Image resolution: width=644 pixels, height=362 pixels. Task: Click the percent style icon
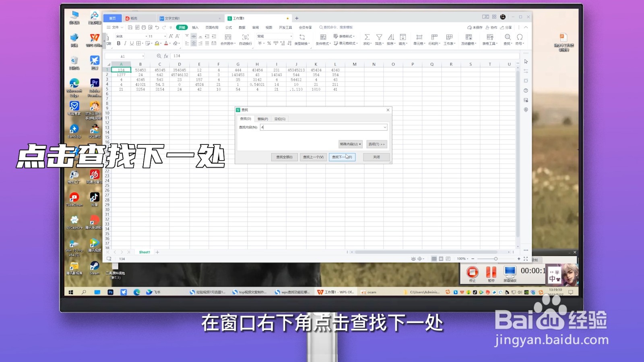[269, 43]
